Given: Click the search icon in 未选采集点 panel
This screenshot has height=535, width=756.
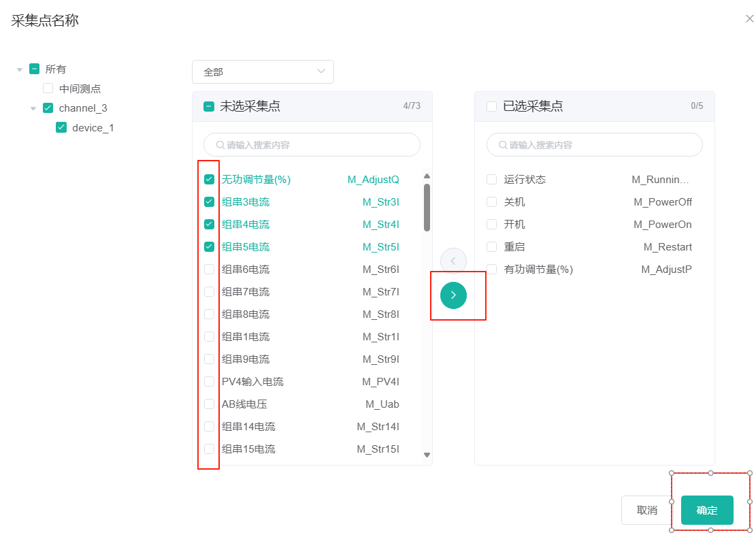Looking at the screenshot, I should (x=220, y=145).
